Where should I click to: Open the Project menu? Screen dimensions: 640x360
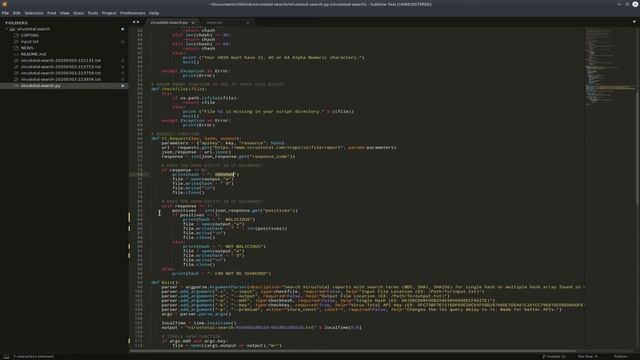pos(109,13)
